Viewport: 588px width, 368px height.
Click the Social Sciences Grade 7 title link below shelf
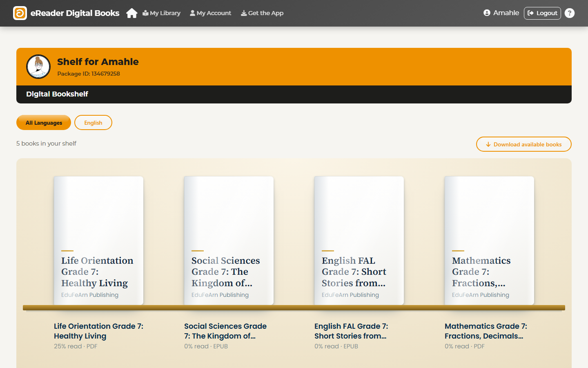(225, 331)
